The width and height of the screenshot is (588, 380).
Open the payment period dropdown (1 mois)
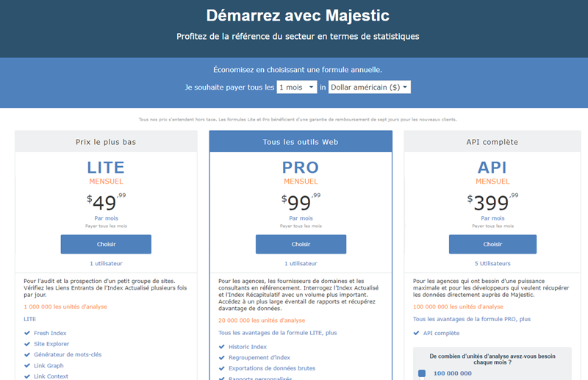pyautogui.click(x=297, y=87)
